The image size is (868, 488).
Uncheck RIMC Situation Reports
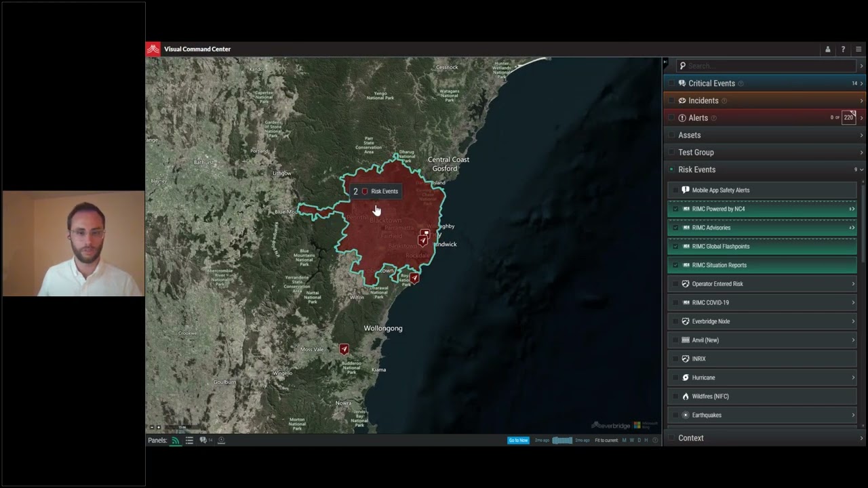(675, 265)
